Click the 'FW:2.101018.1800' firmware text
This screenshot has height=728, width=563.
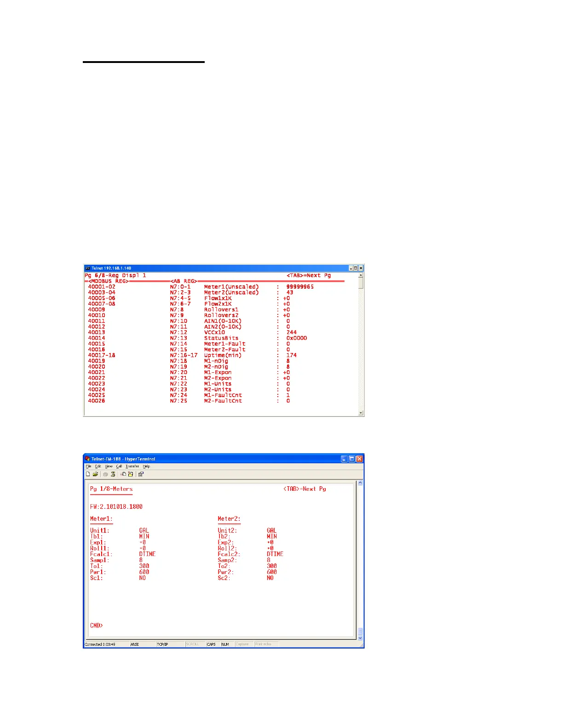[x=116, y=507]
